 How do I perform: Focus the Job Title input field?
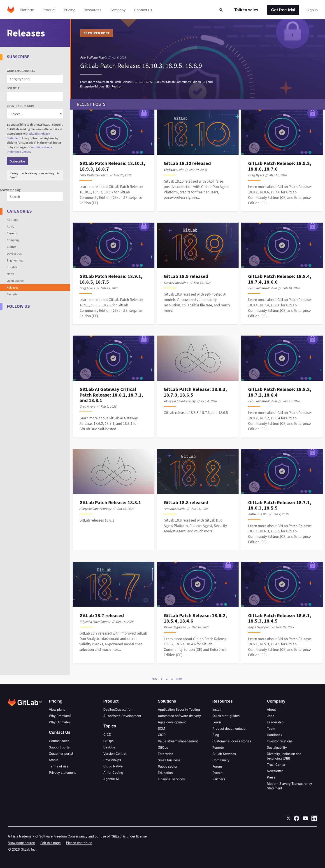point(35,96)
